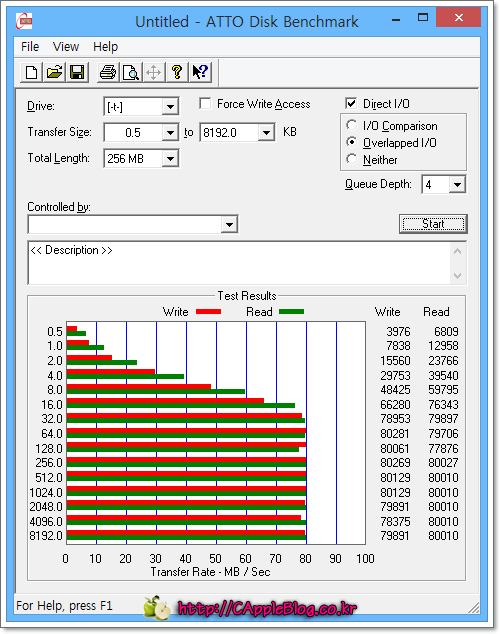This screenshot has height=634, width=500.
Task: Click the read value 39540
Action: pos(443,375)
